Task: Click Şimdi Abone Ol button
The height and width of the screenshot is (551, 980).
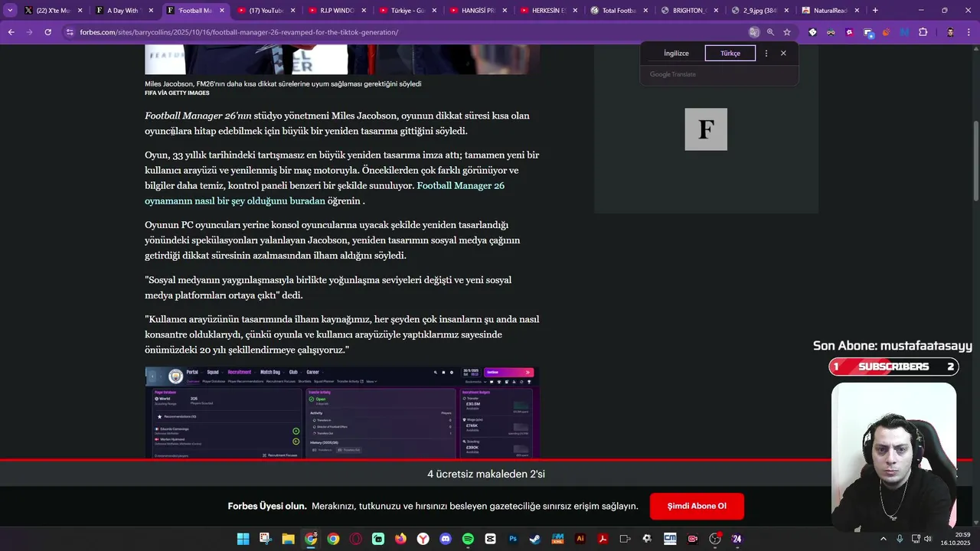Action: [697, 506]
